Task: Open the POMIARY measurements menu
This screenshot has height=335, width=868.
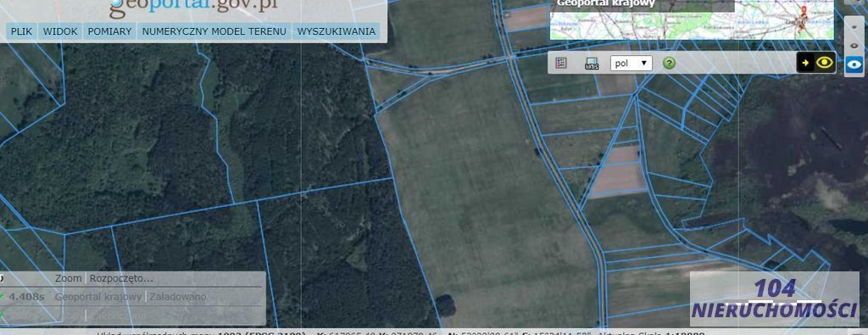Action: (109, 31)
